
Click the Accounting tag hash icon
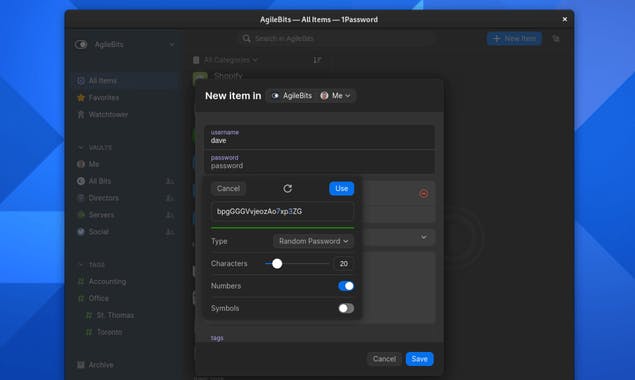[x=81, y=282]
